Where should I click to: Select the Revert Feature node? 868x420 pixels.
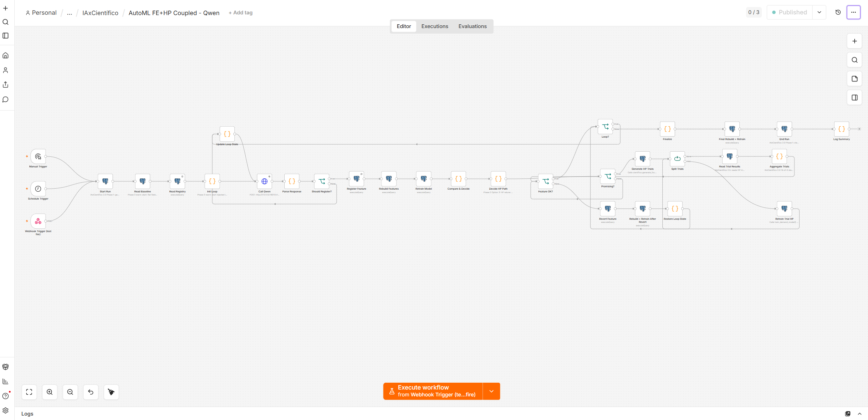tap(608, 209)
